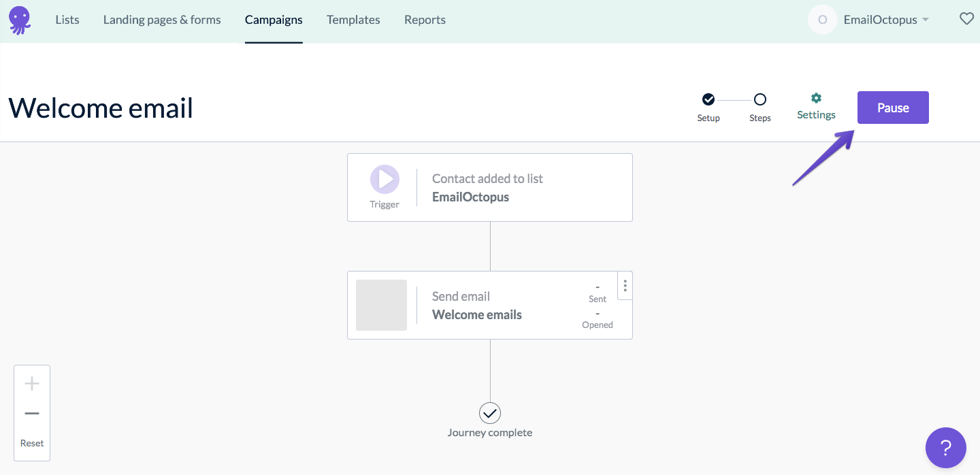Select the Send email Welcome emails card

(x=490, y=305)
